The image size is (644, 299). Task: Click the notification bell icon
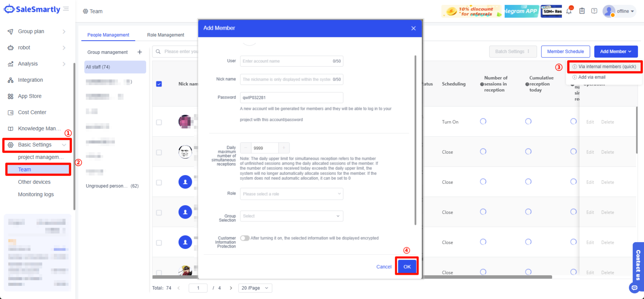tap(569, 11)
